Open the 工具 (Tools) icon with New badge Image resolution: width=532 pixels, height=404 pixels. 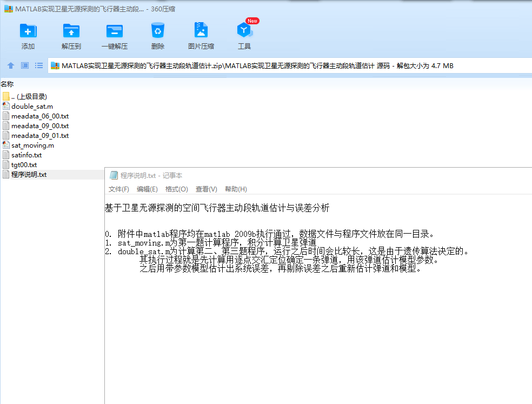click(x=244, y=30)
